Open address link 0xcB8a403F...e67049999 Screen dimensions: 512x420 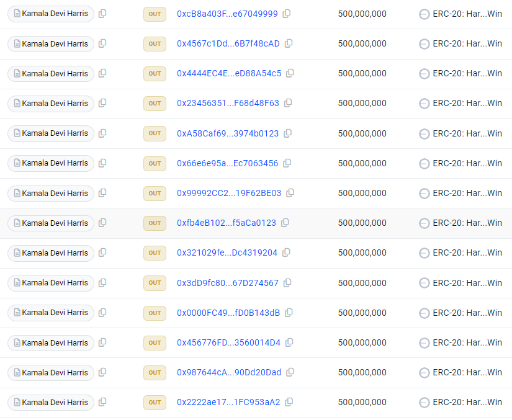tap(227, 14)
